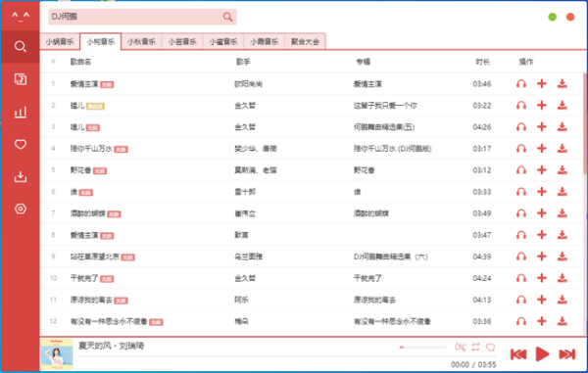The height and width of the screenshot is (373, 588).
Task: Open the downloads icon in sidebar
Action: (21, 176)
